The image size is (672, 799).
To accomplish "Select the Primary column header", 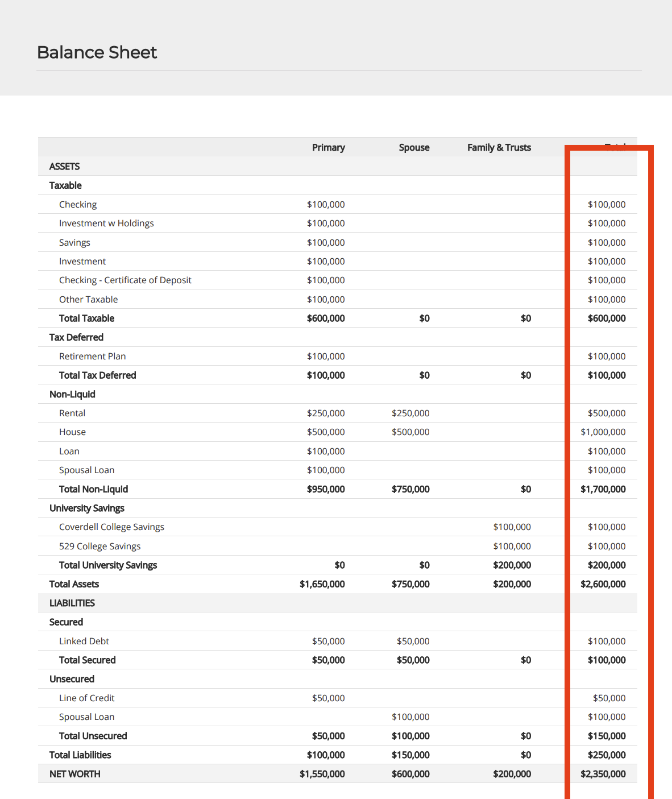I will [x=328, y=147].
